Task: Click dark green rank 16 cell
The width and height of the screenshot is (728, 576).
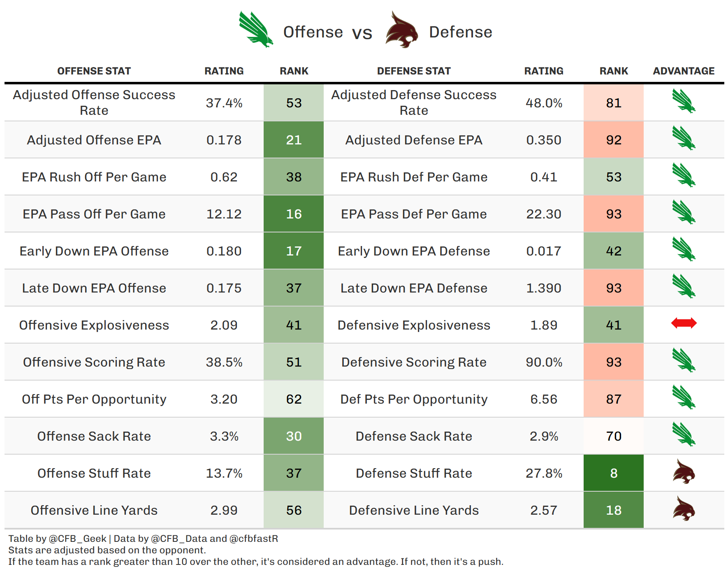Action: (294, 214)
